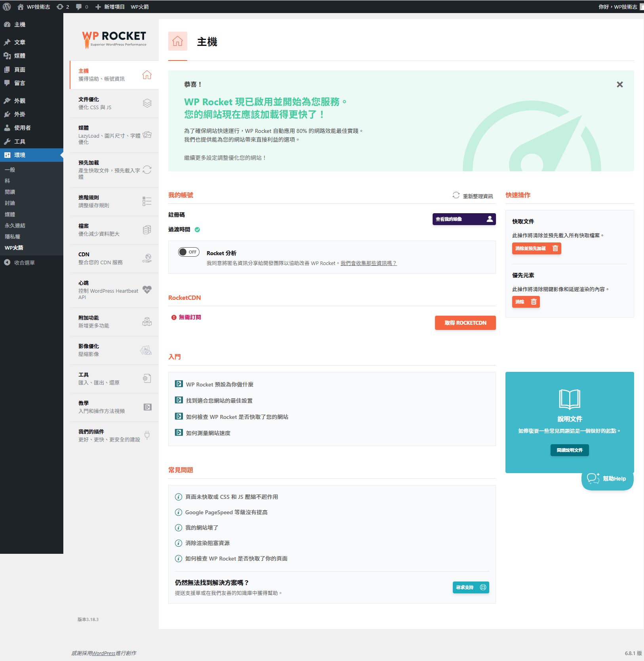Select WP火箭 settings submenu item
This screenshot has height=661, width=644.
tap(14, 248)
